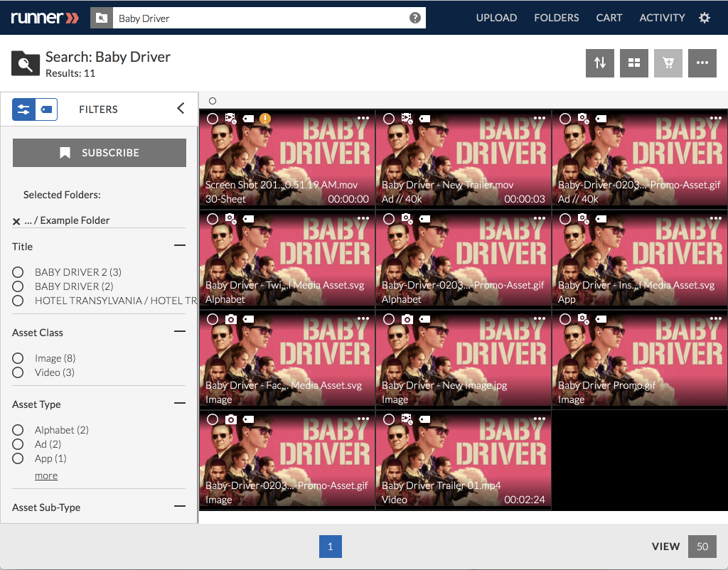Open the CART page

pos(609,18)
